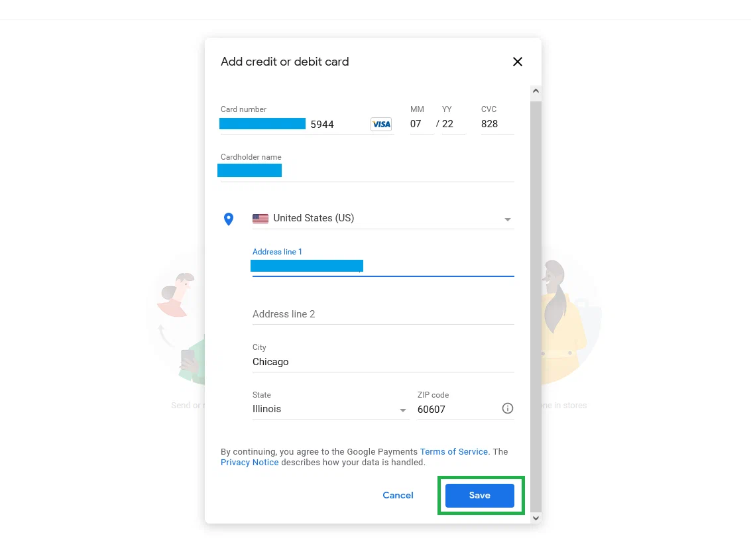This screenshot has width=751, height=560.
Task: Close the Add credit or debit card dialog
Action: point(517,62)
